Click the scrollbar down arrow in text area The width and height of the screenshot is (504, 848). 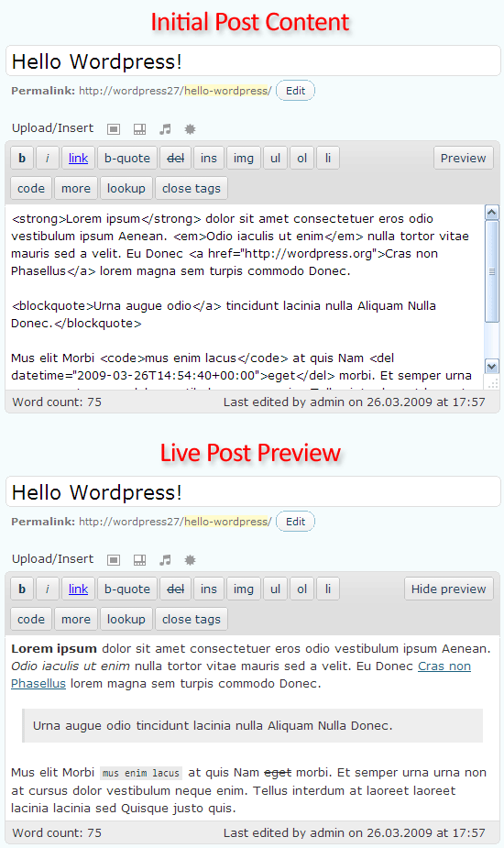(491, 366)
